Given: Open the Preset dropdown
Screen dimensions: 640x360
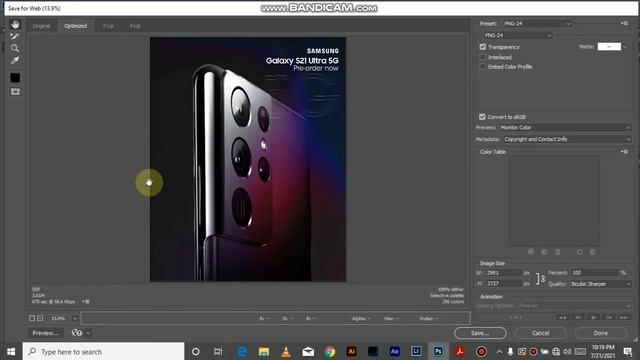Looking at the screenshot, I should (536, 24).
